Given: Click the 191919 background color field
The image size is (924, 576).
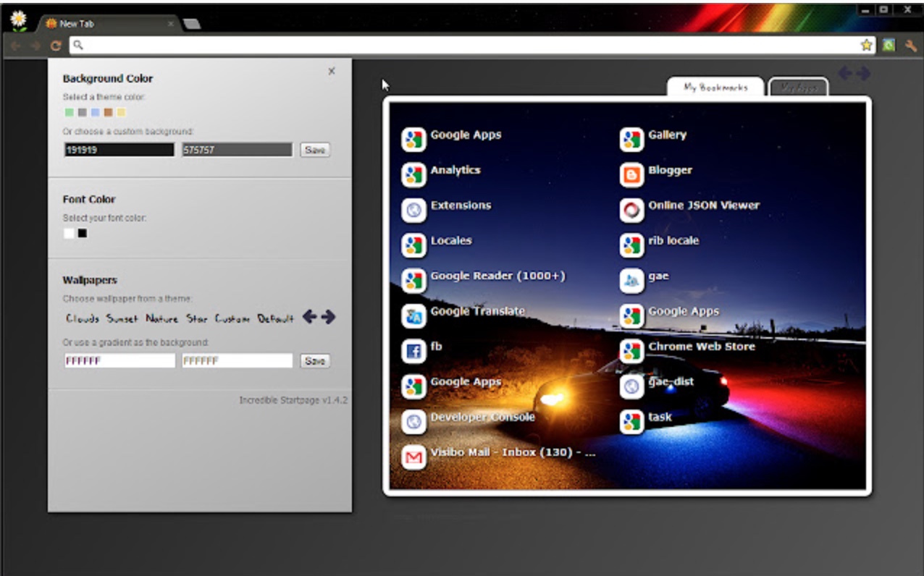Looking at the screenshot, I should pyautogui.click(x=119, y=150).
